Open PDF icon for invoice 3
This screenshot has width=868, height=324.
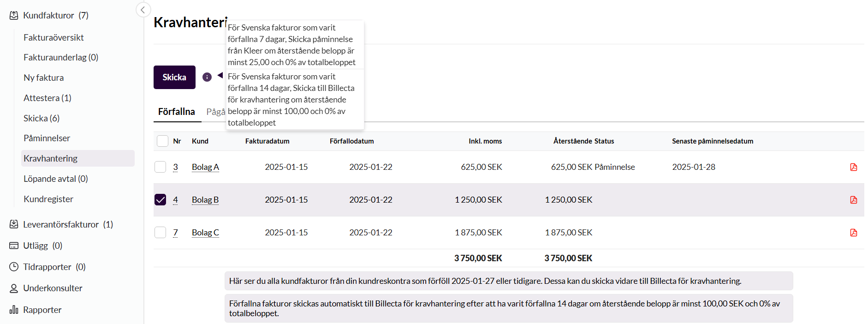point(853,167)
